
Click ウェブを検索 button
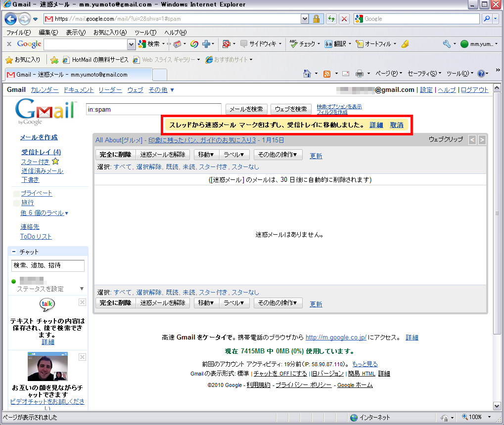(291, 109)
